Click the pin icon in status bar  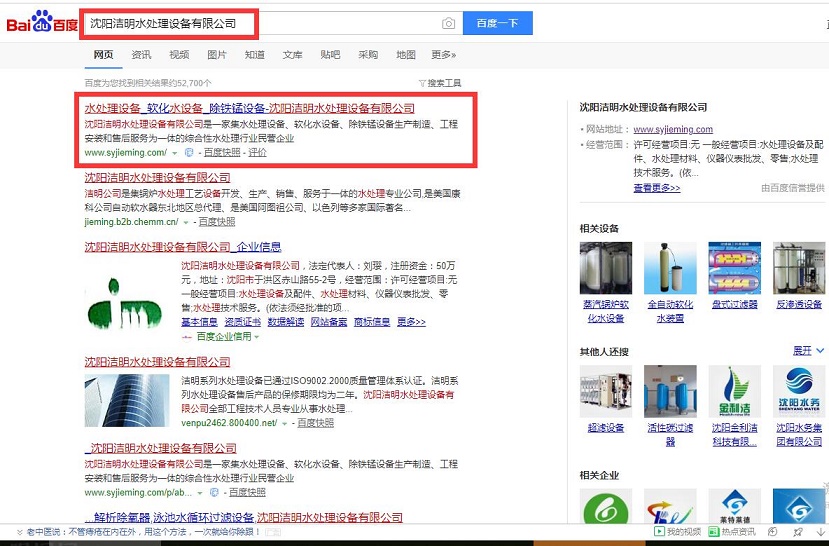(798, 532)
